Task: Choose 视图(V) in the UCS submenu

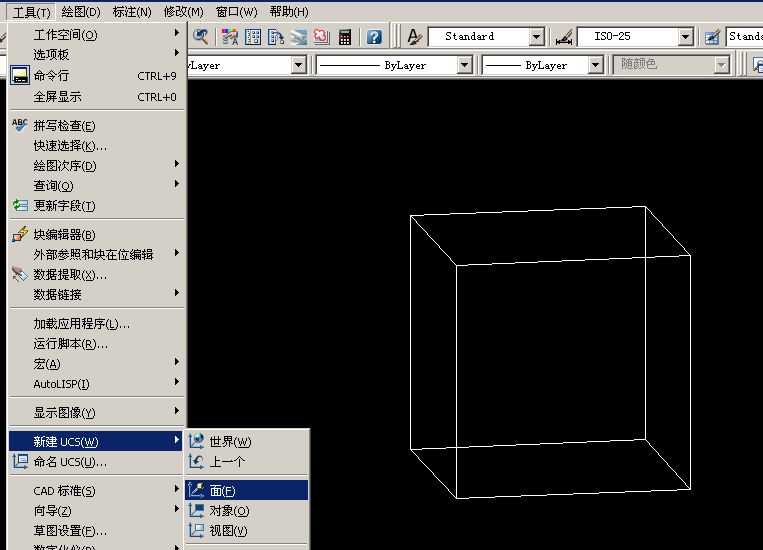Action: 247,531
